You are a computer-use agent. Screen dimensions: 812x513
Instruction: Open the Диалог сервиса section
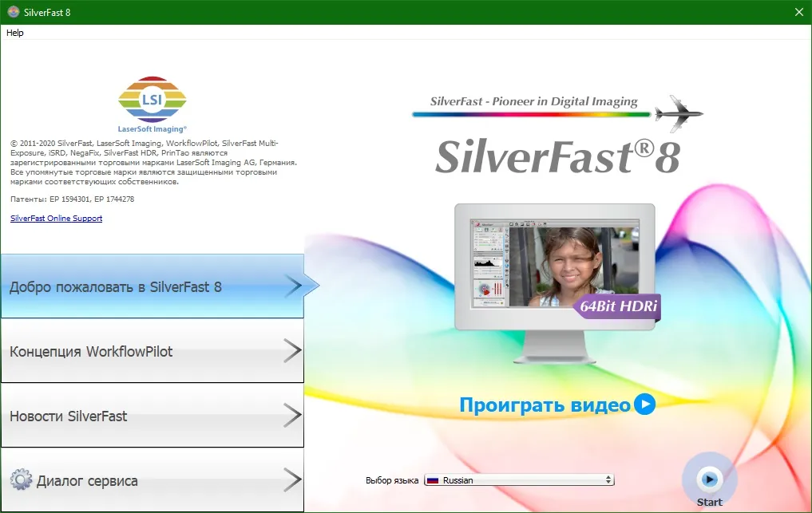(152, 480)
